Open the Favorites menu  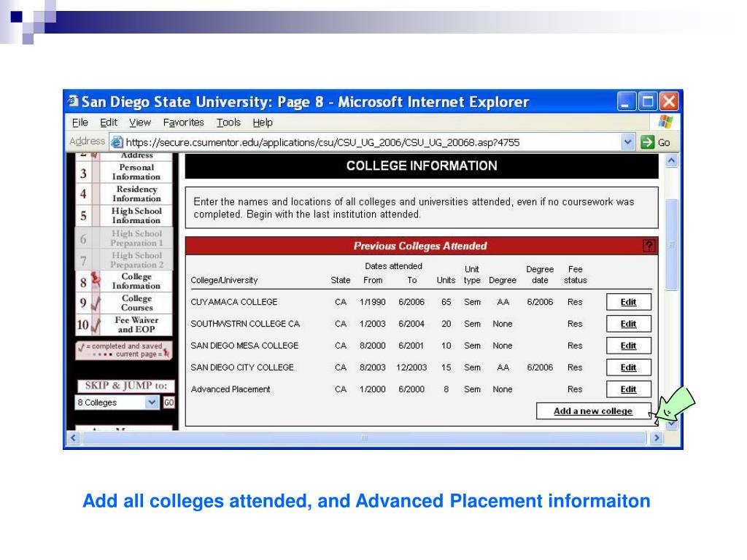coord(183,122)
